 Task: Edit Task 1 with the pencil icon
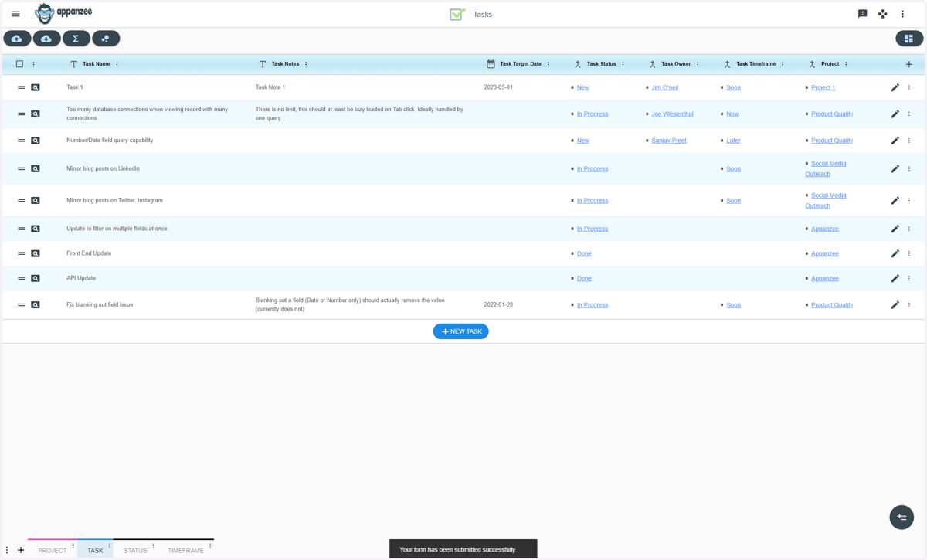pos(895,87)
